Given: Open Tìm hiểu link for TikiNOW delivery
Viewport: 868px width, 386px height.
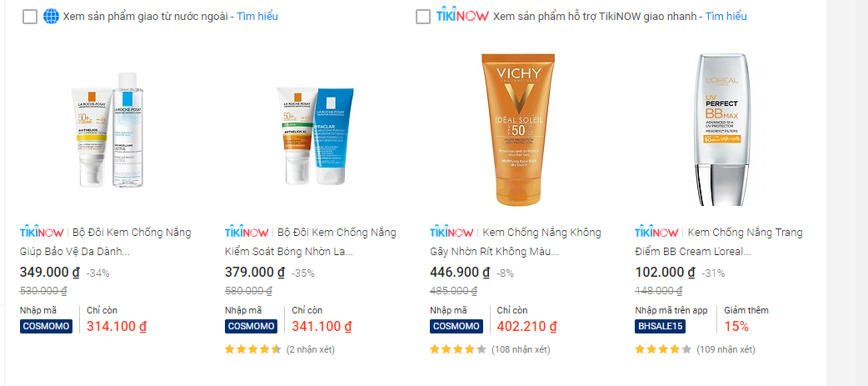Looking at the screenshot, I should coord(726,16).
